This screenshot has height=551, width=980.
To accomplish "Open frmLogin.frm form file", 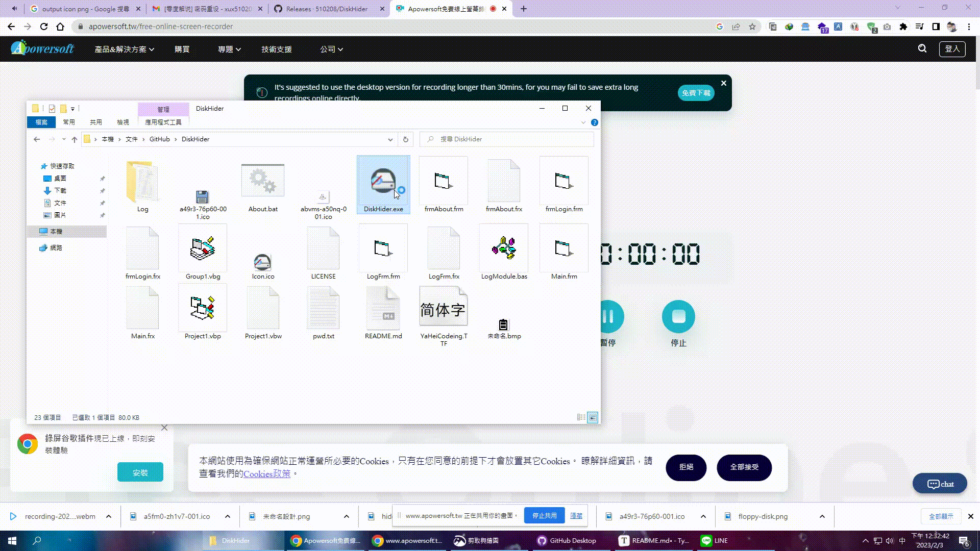I will coord(564,185).
